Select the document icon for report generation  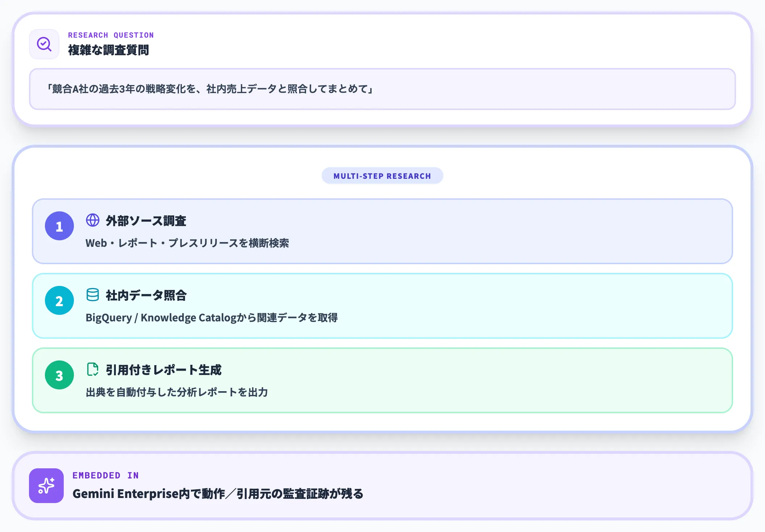tap(93, 370)
